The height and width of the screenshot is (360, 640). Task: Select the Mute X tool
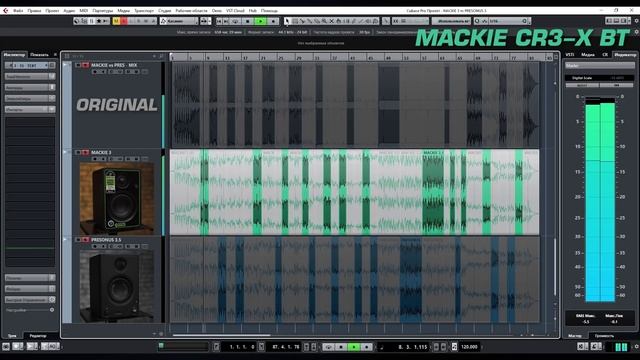coord(331,21)
